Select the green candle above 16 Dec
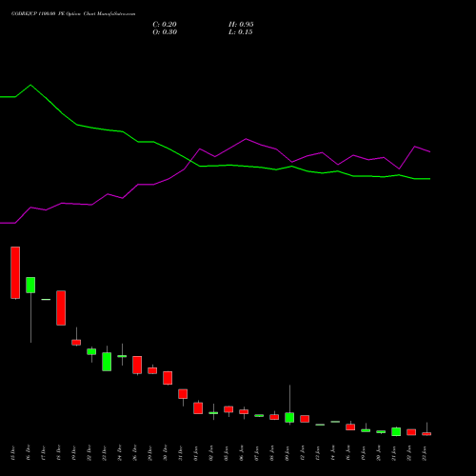 tap(30, 285)
